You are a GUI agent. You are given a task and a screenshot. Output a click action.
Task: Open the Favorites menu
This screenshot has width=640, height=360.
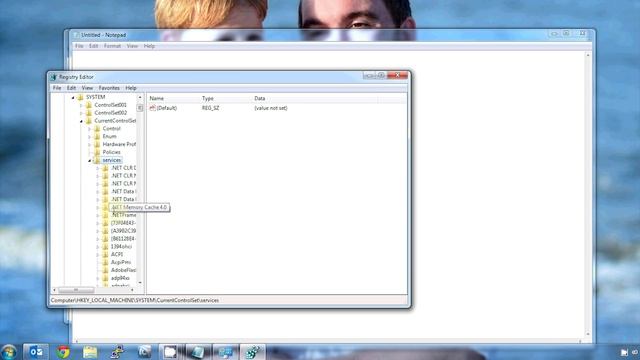pos(109,88)
